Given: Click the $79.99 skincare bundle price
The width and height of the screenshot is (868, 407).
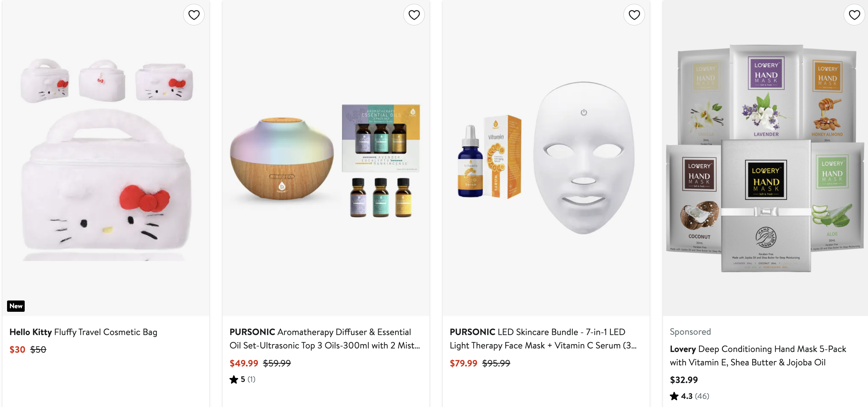Looking at the screenshot, I should click(x=463, y=363).
